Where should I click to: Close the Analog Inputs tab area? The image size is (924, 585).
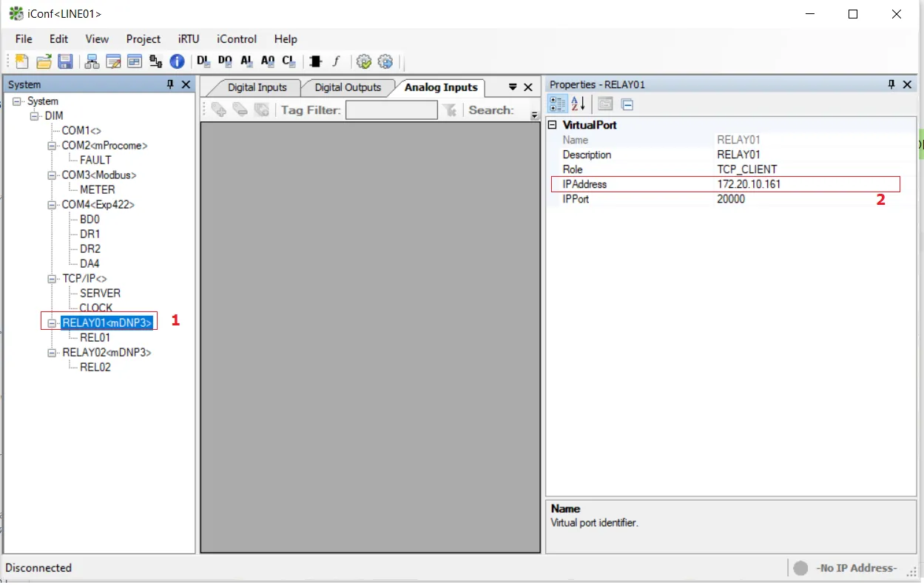[528, 87]
